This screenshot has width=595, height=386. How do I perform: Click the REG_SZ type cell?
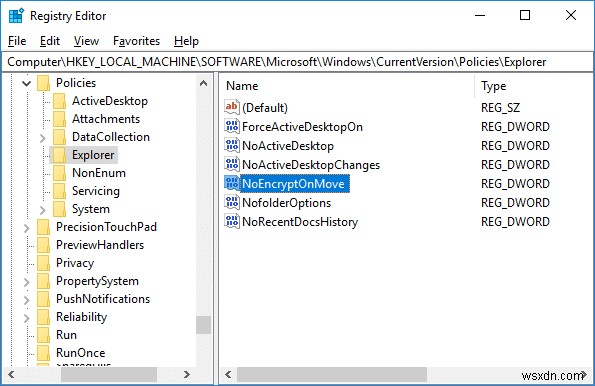[500, 108]
